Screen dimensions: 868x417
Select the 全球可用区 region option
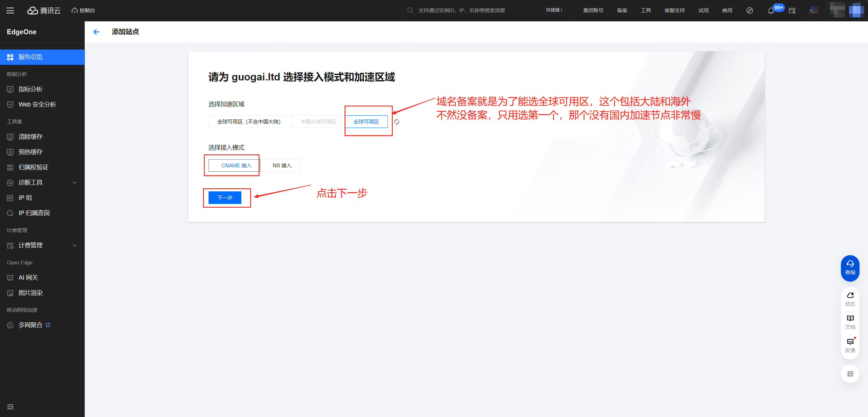point(366,122)
